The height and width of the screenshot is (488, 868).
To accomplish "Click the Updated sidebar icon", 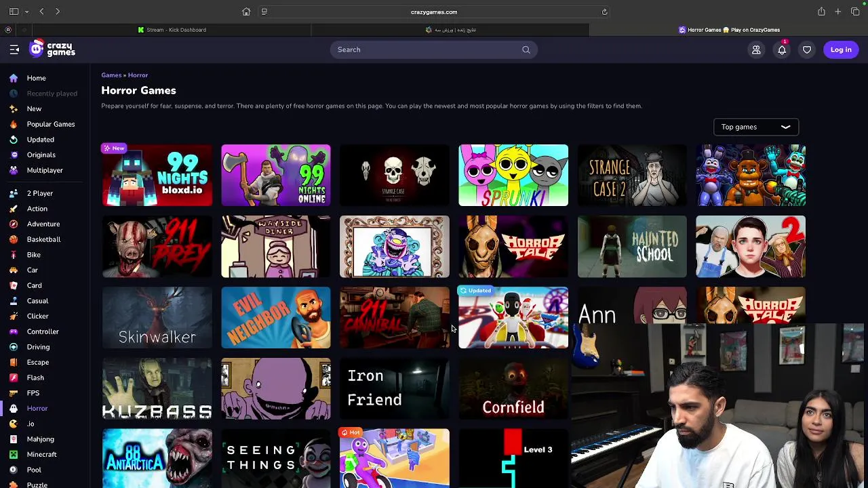I will click(x=14, y=140).
